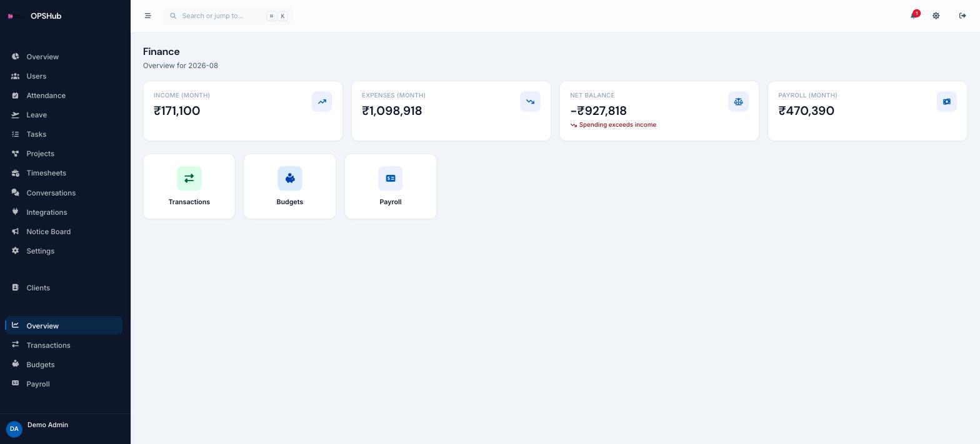This screenshot has width=980, height=444.
Task: Open the settings gear in top bar
Action: point(936,16)
